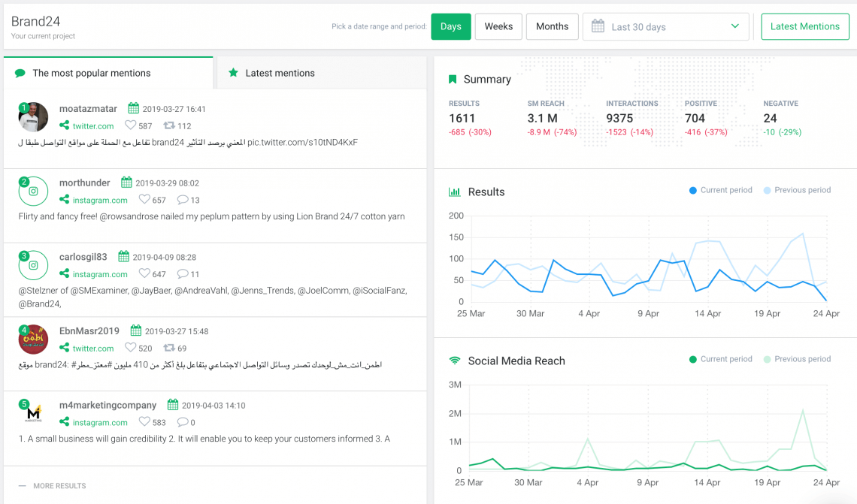Click share icon next to m4marketingcompany instagram.com
Image resolution: width=857 pixels, height=504 pixels.
tap(65, 421)
